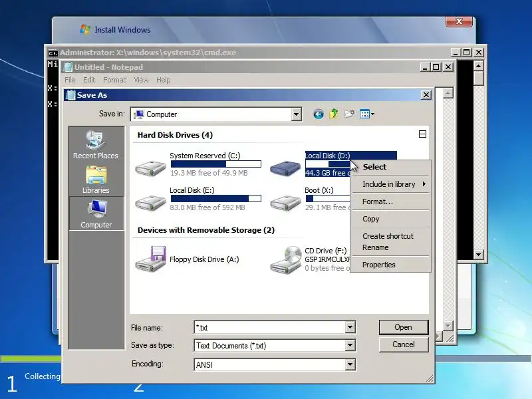
Task: Click the 19.3 MB free of 49.9 MB text
Action: coord(209,173)
